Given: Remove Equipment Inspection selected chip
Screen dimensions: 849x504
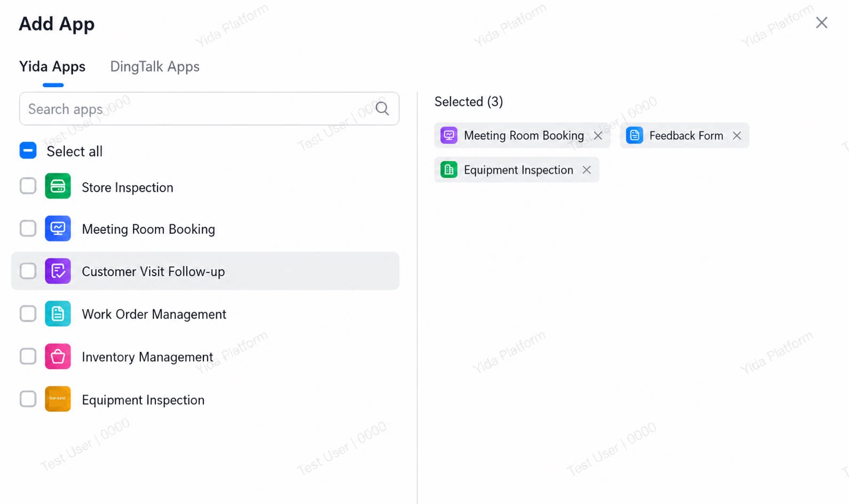Looking at the screenshot, I should pyautogui.click(x=587, y=170).
